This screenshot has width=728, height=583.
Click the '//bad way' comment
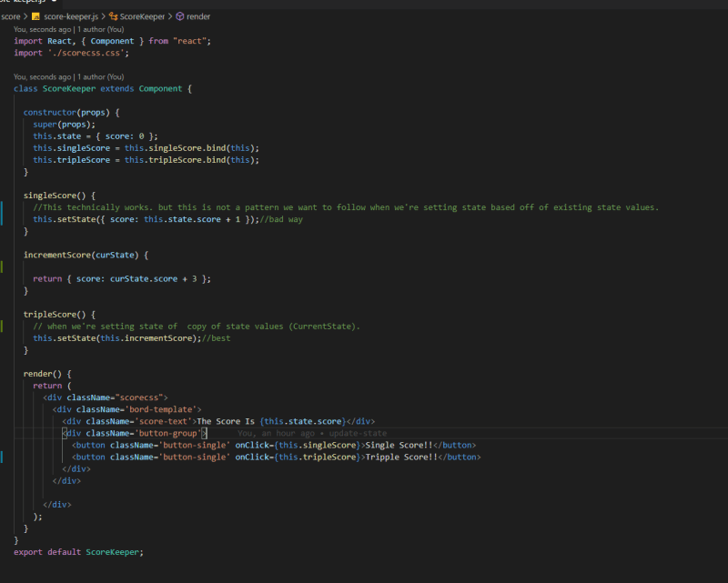pyautogui.click(x=281, y=219)
